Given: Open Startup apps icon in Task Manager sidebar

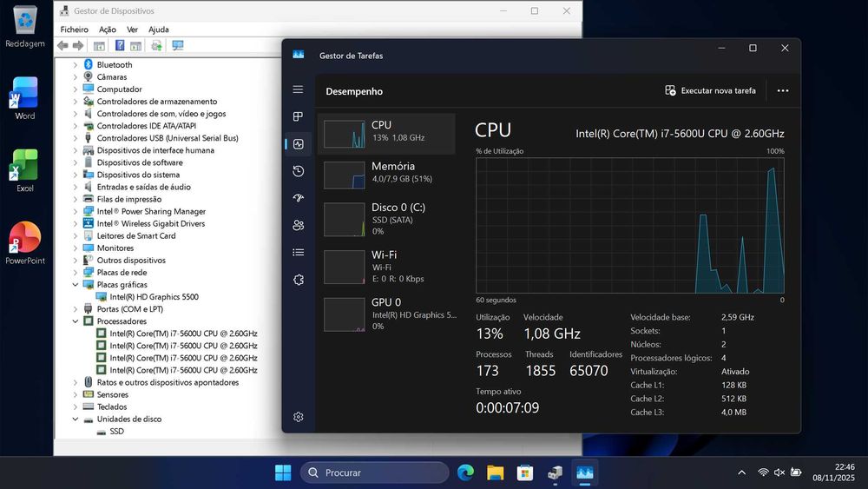Looking at the screenshot, I should [298, 198].
